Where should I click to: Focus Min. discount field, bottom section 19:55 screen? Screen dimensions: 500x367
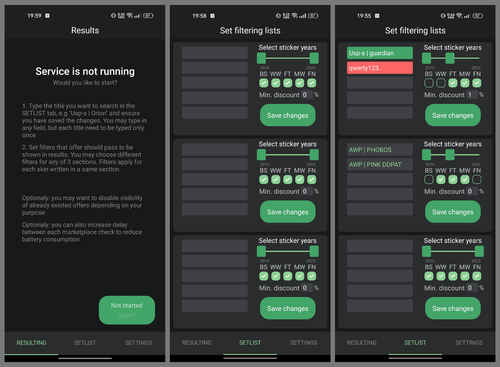(x=472, y=288)
